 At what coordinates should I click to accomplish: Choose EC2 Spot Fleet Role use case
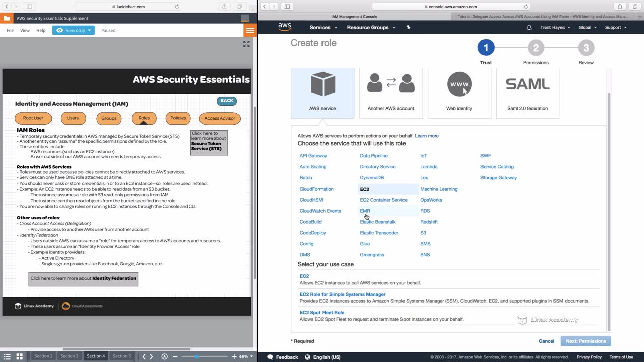322,313
